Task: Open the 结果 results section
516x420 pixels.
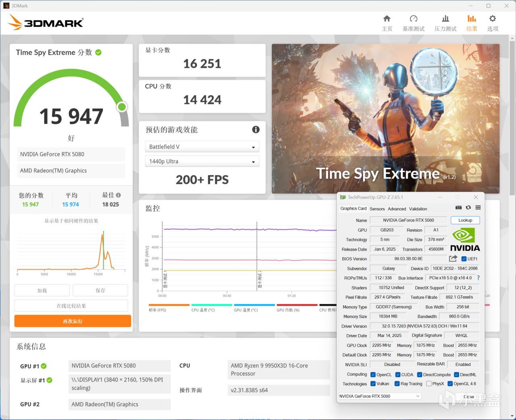Action: click(472, 23)
